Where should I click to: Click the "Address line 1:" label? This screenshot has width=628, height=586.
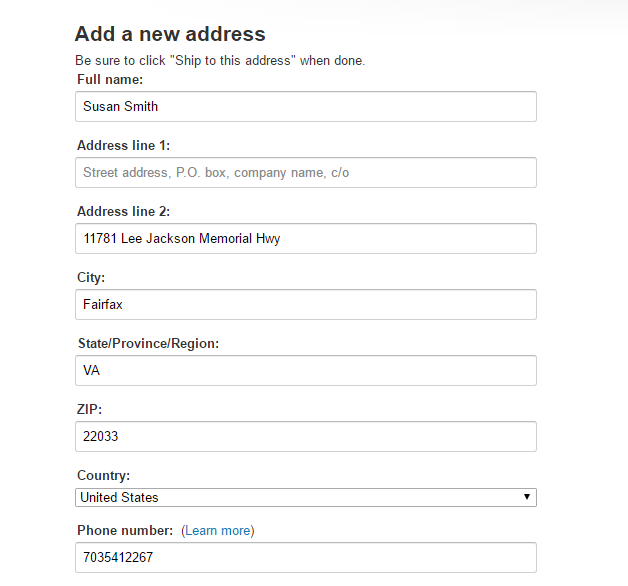click(124, 145)
